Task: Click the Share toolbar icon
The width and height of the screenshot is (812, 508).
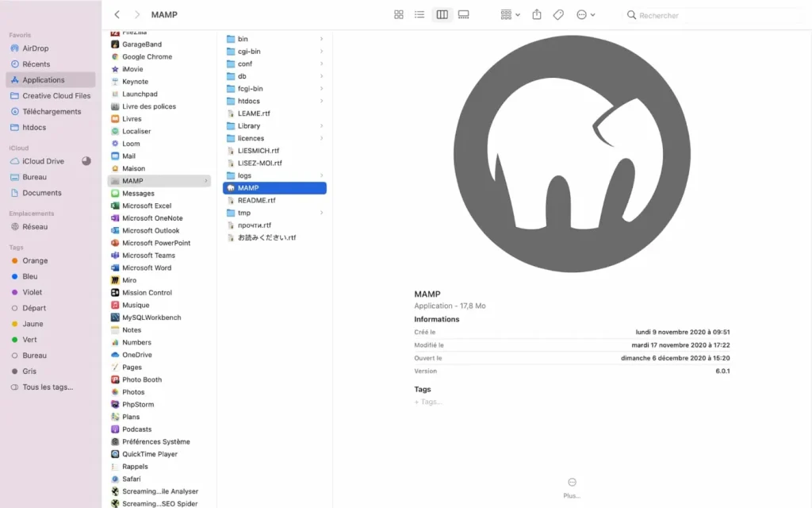Action: (x=537, y=14)
